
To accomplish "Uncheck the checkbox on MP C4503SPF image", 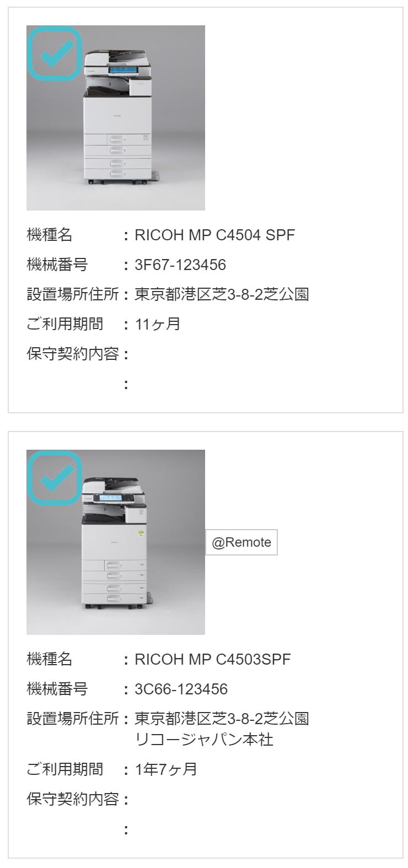I will (x=55, y=478).
